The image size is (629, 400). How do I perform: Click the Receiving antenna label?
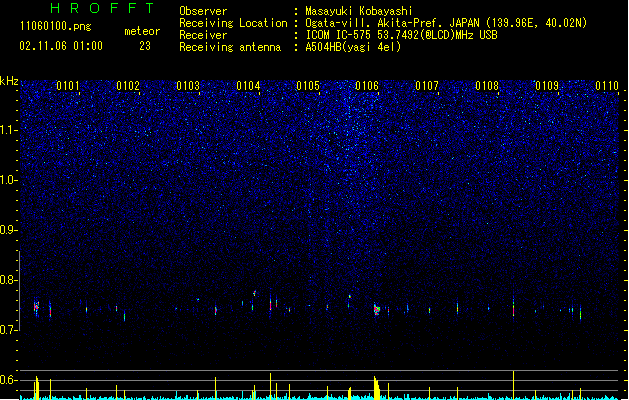click(230, 47)
